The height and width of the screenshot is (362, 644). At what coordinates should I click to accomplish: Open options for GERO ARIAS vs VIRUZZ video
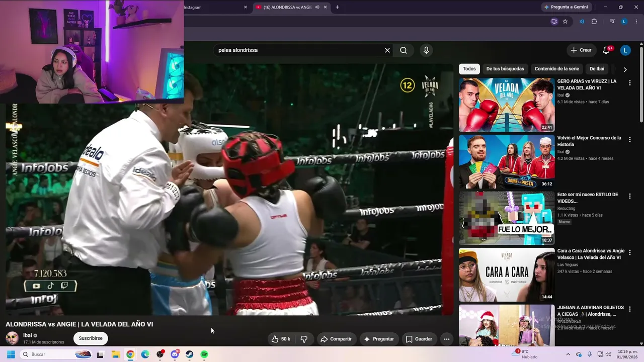tap(629, 83)
